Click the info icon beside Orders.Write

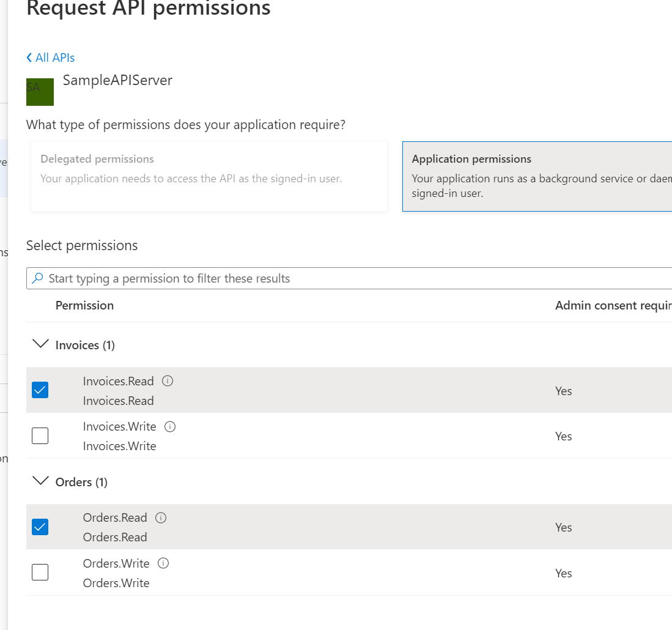(163, 563)
